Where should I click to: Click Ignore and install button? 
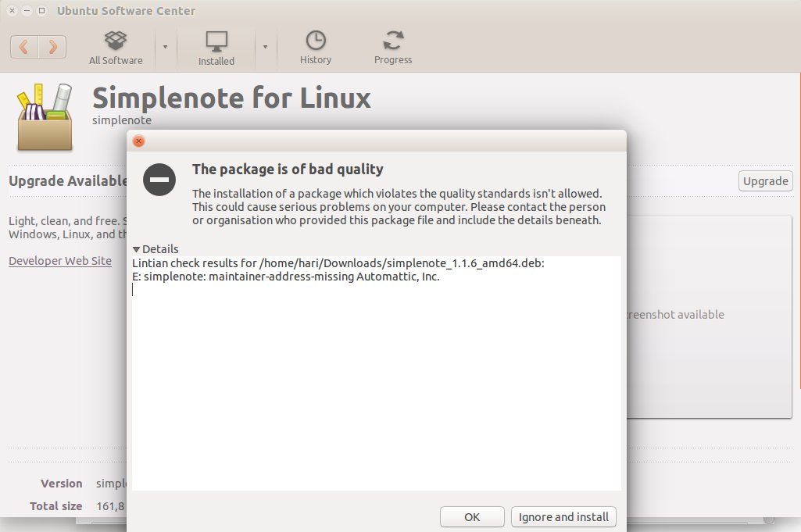[x=563, y=516]
